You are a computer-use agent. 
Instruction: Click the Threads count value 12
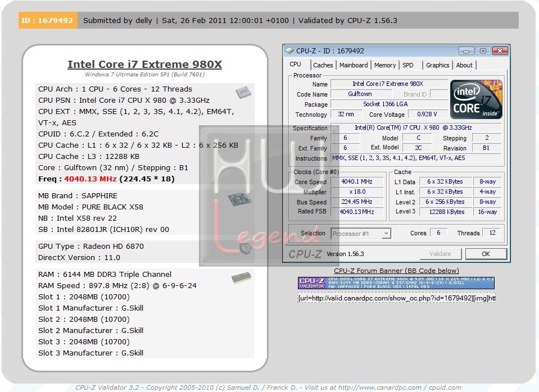[492, 233]
